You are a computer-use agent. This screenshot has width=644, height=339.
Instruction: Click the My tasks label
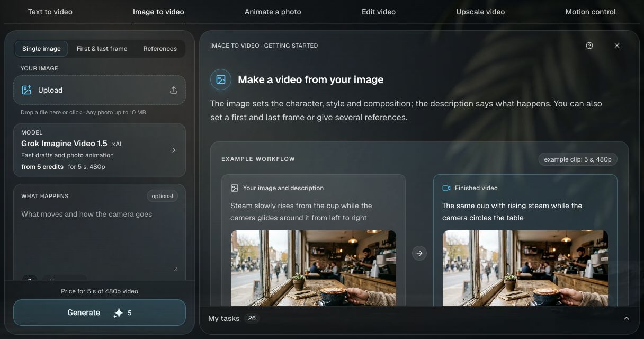pyautogui.click(x=223, y=318)
